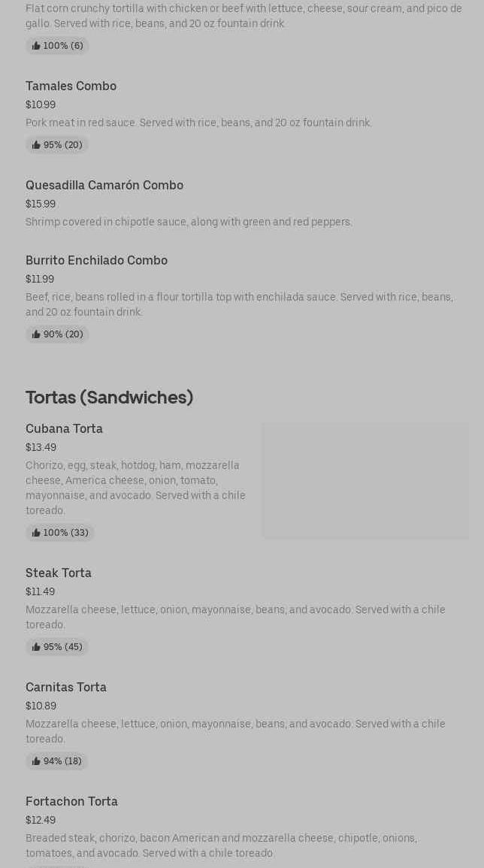Click the Tortas (Sandwiches) section heading
Viewport: 484px width, 868px height.
109,397
